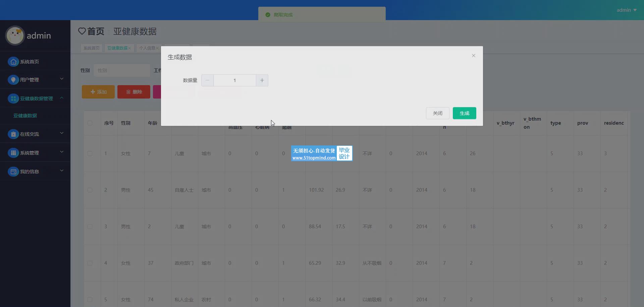Check the checkbox for row 3

tap(90, 227)
